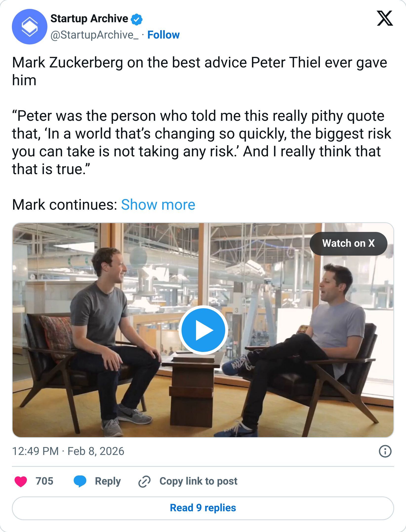The width and height of the screenshot is (406, 532).
Task: Click the Reply label text
Action: pyautogui.click(x=108, y=481)
